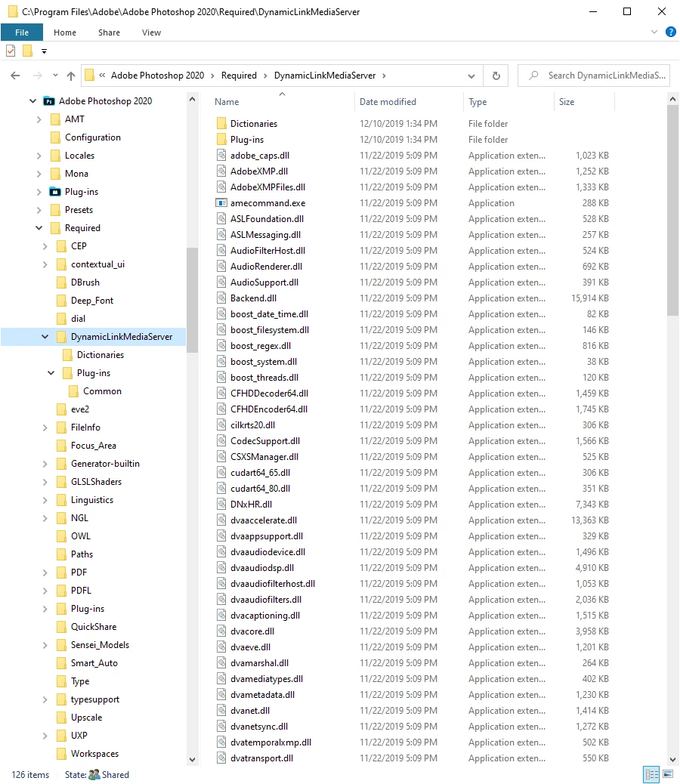Viewport: 680px width, 784px height.
Task: Click the dvacore.dll file icon
Action: click(x=221, y=631)
